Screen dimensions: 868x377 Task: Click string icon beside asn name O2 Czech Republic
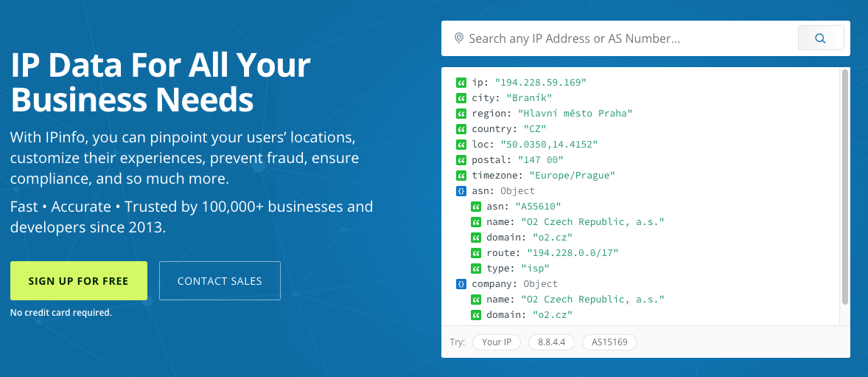476,222
